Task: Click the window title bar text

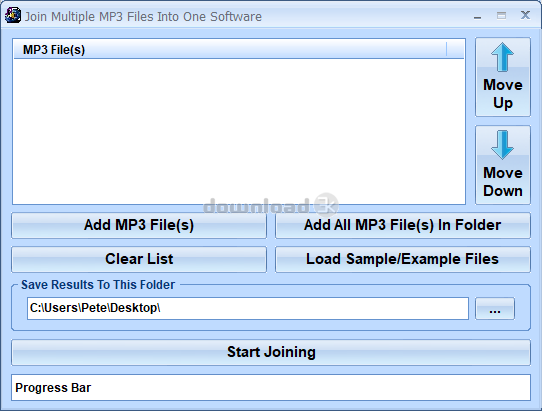Action: 143,17
